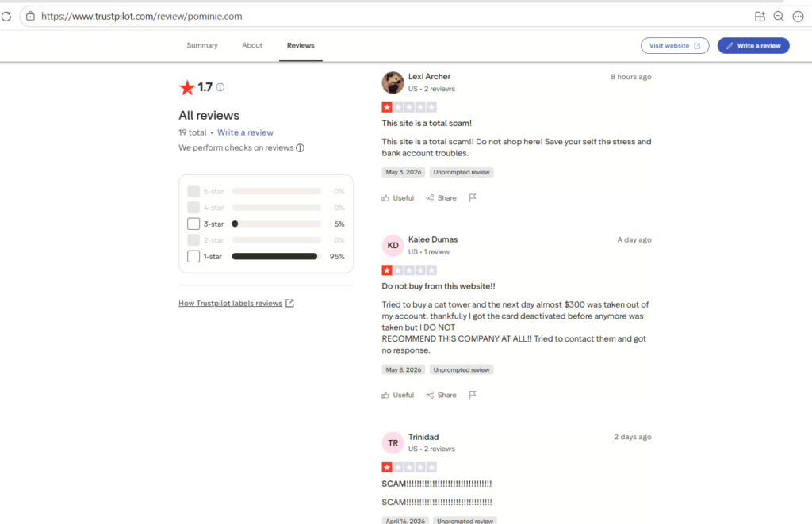Flag Kalee Dumas's review
Viewport: 812px width, 524px height.
coord(473,395)
